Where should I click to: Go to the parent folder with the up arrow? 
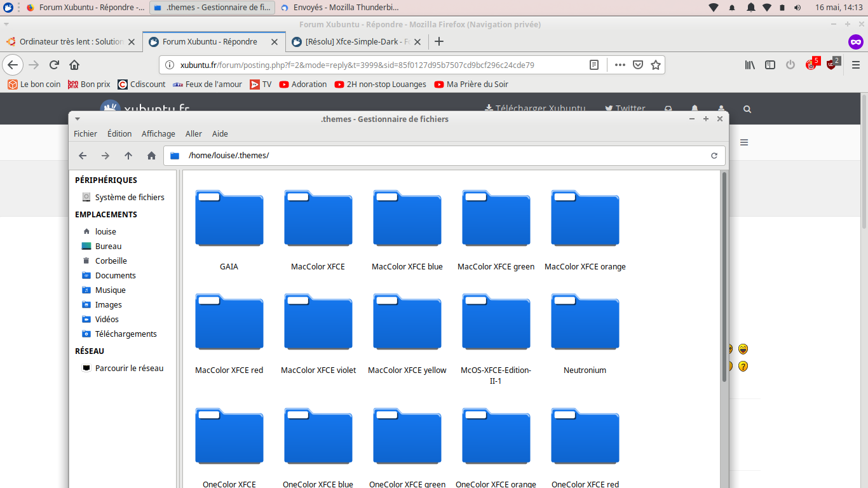[128, 156]
